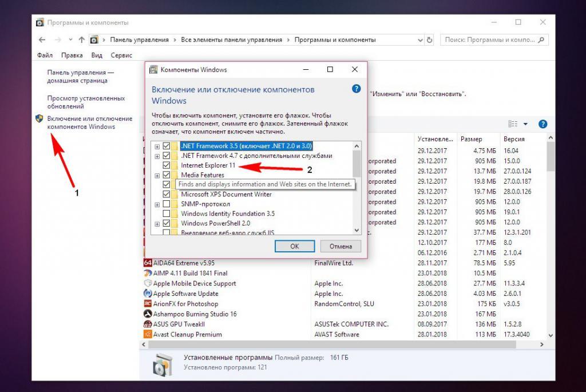Click Все элементы панели управления breadcrumb
The width and height of the screenshot is (586, 392).
[x=231, y=39]
